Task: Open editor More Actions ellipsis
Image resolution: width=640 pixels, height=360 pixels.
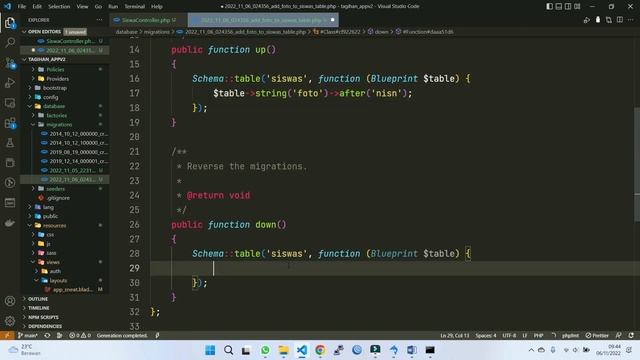Action: tap(631, 20)
